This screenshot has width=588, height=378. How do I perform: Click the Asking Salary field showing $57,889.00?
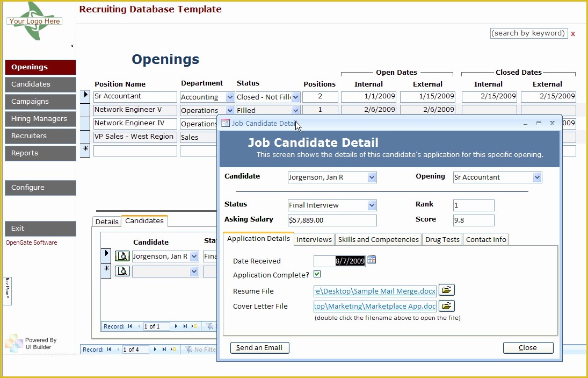(332, 220)
